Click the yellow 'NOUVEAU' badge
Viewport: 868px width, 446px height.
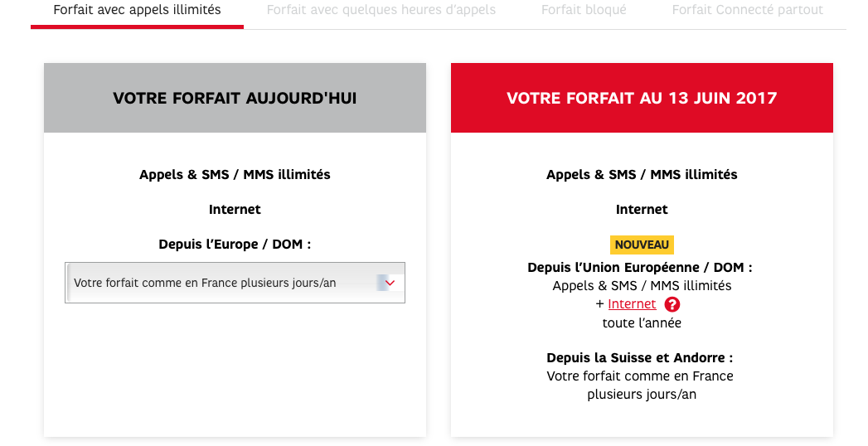click(642, 245)
